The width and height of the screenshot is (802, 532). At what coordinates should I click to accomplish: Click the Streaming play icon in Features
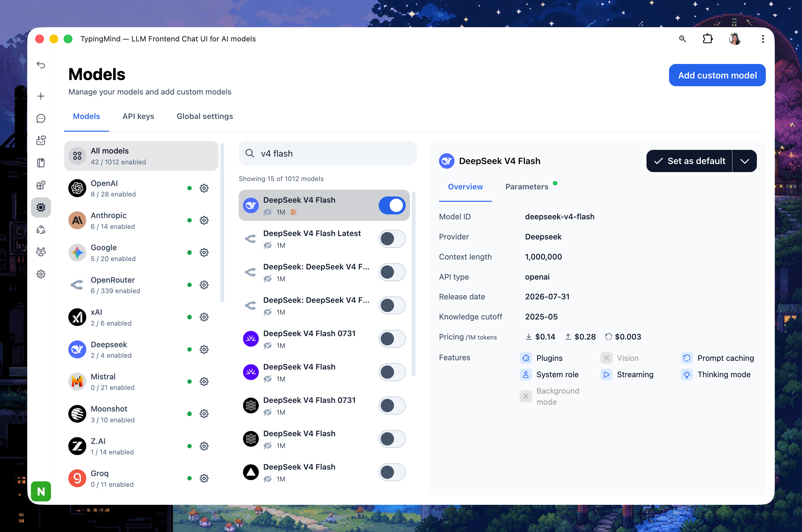606,374
